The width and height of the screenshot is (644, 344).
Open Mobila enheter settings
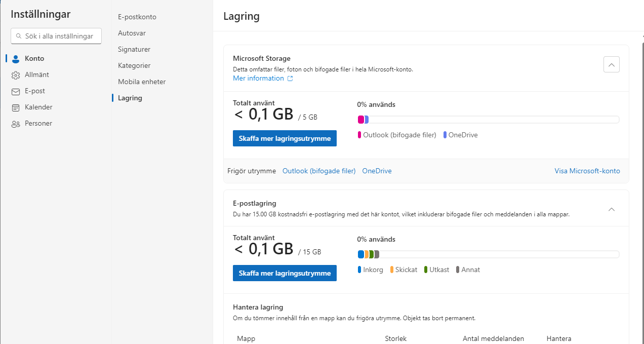142,82
